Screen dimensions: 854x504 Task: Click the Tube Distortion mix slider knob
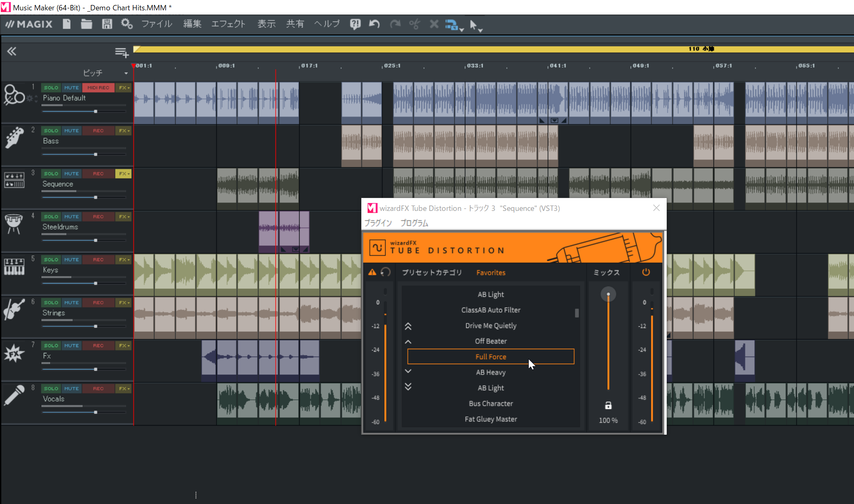[x=608, y=294]
